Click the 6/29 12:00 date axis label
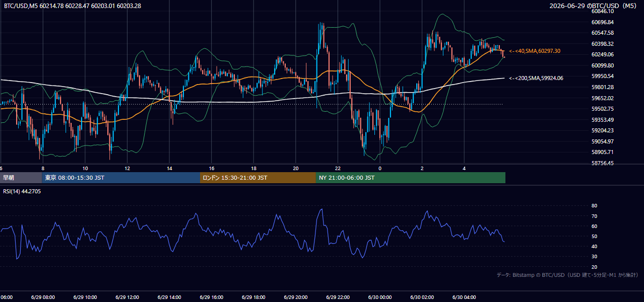Image resolution: width=644 pixels, height=302 pixels. click(x=127, y=297)
